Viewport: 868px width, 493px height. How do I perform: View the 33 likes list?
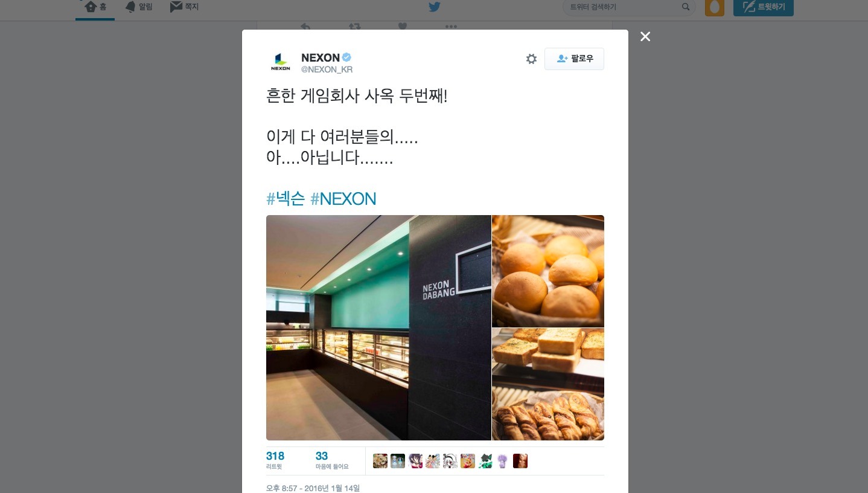[x=332, y=460]
